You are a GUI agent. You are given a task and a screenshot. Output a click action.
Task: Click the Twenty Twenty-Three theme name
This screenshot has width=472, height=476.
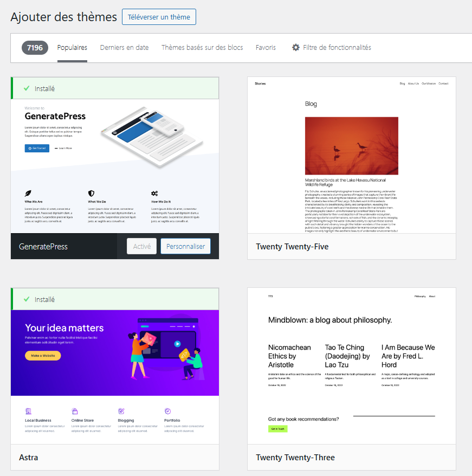(x=295, y=458)
